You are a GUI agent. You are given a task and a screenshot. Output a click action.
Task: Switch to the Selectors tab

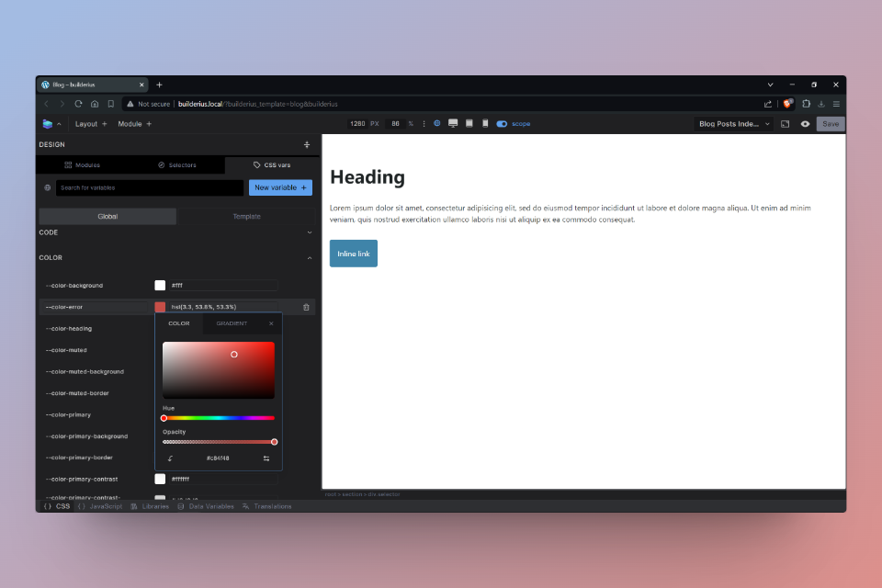coord(176,165)
